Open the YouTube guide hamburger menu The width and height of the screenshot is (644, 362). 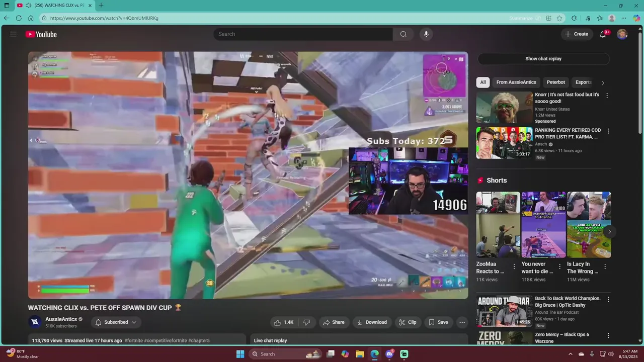coord(14,34)
